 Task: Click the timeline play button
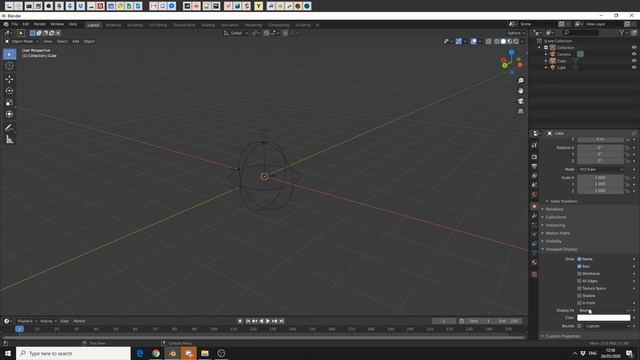(268, 321)
